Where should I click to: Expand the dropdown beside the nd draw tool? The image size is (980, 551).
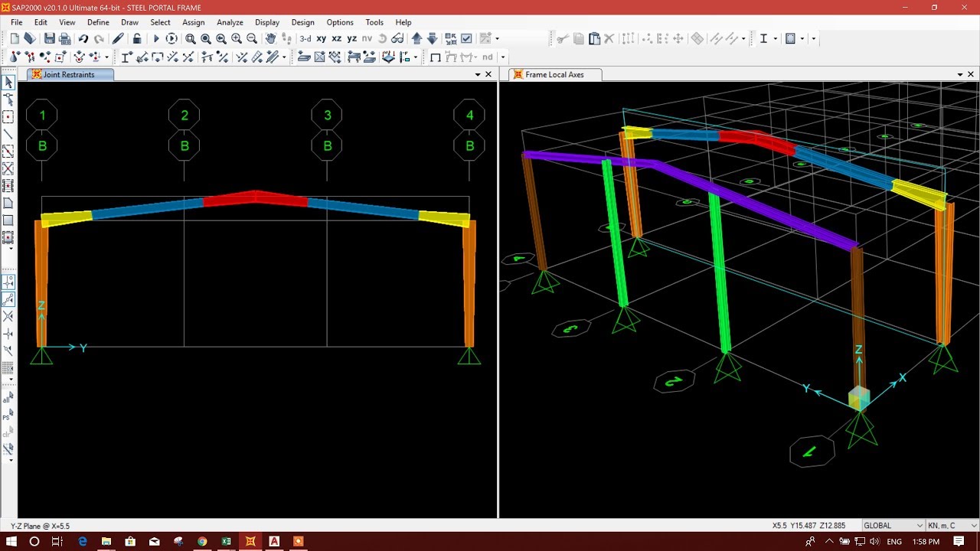502,57
